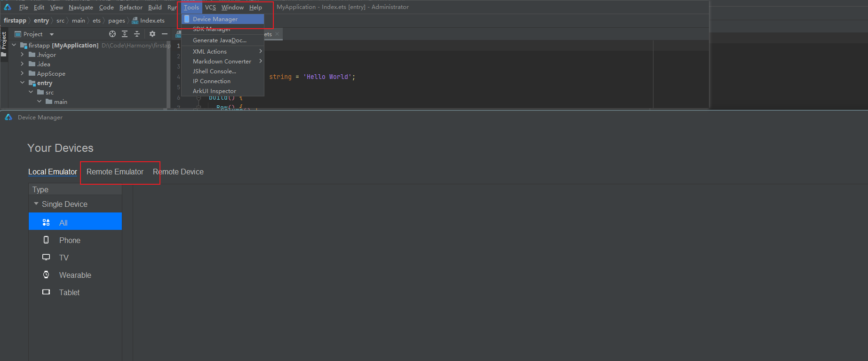The width and height of the screenshot is (868, 361).
Task: Open the View menu
Action: pos(56,8)
